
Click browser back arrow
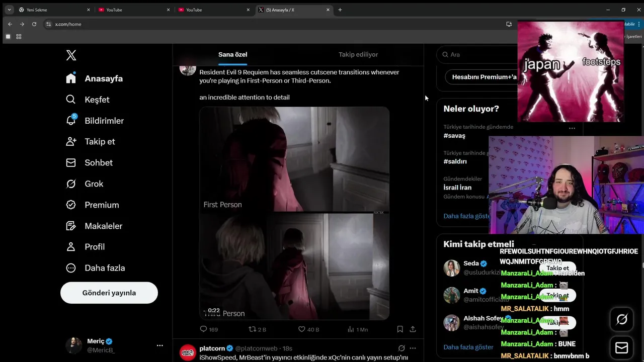point(10,24)
